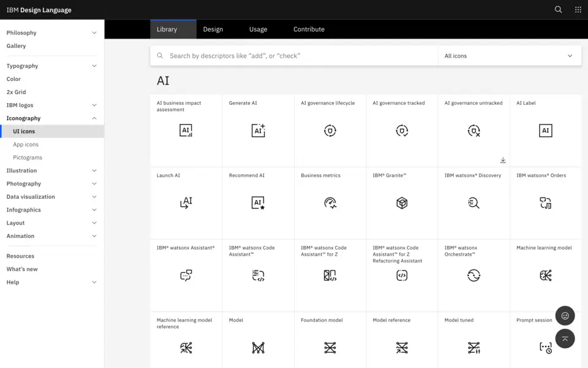Select the Generate AI icon
The height and width of the screenshot is (368, 588).
(x=258, y=130)
